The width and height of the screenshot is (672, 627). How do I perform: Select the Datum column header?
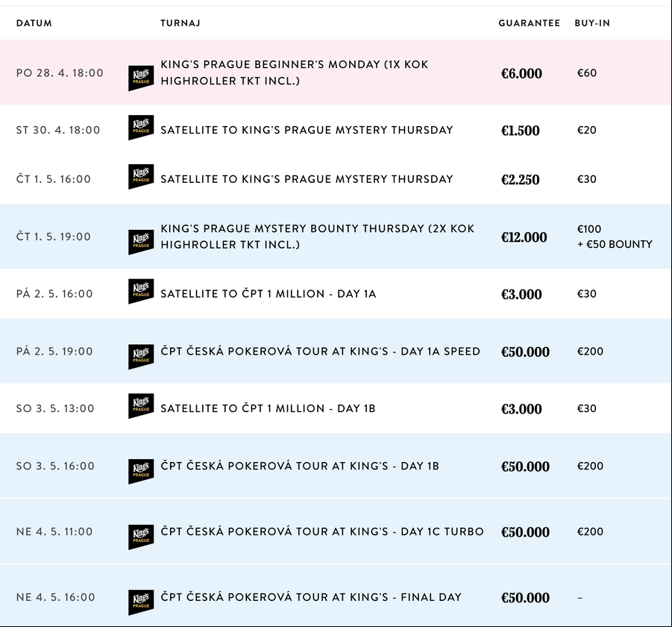pos(34,23)
